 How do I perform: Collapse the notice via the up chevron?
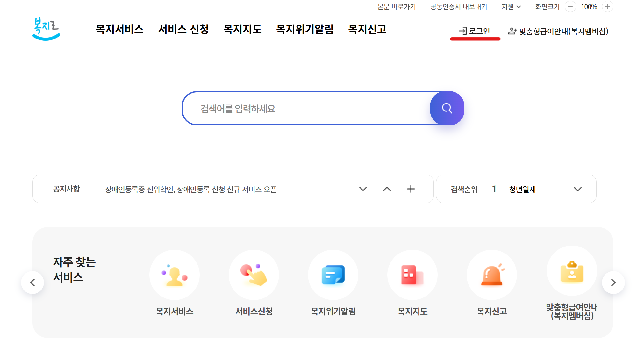(x=387, y=189)
